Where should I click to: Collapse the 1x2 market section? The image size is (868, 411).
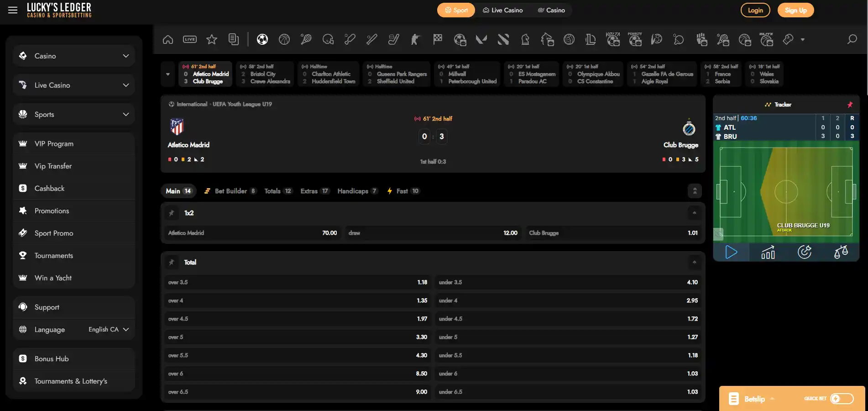pyautogui.click(x=695, y=213)
